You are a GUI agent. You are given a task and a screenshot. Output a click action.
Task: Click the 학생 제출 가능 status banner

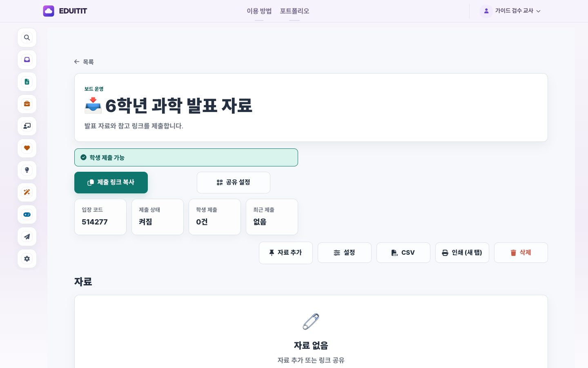[186, 157]
